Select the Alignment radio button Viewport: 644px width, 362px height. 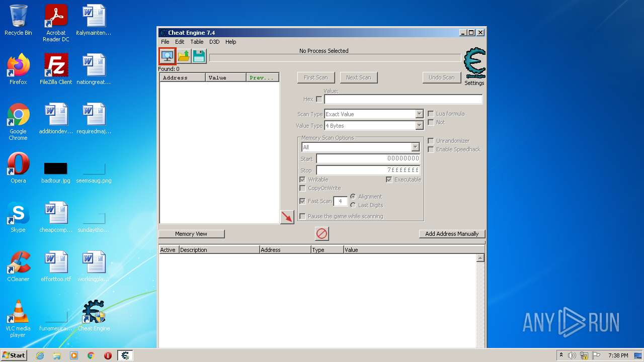pyautogui.click(x=353, y=197)
